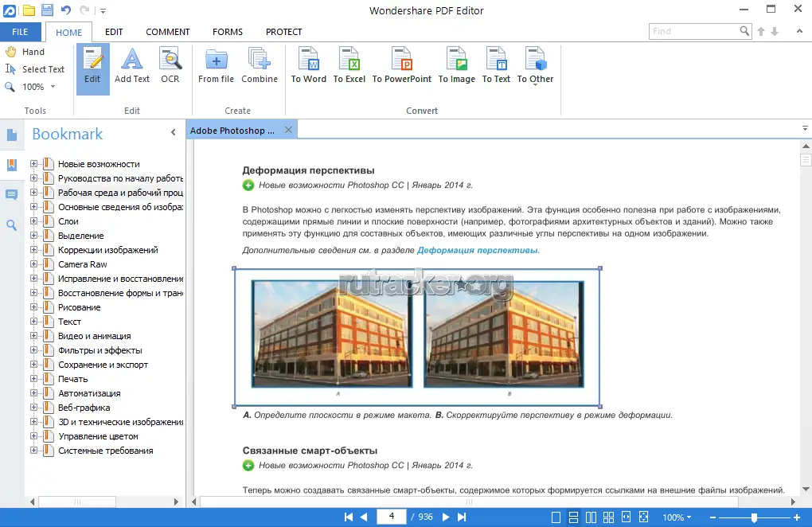Screen dimensions: 812x527
Task: Open the 100% zoom dropdown in Tools
Action: [53, 87]
